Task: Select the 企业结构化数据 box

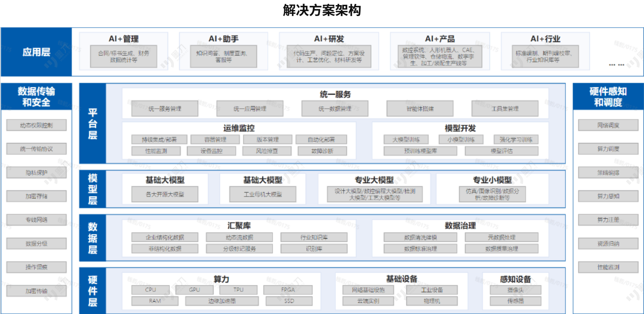Action: click(164, 237)
